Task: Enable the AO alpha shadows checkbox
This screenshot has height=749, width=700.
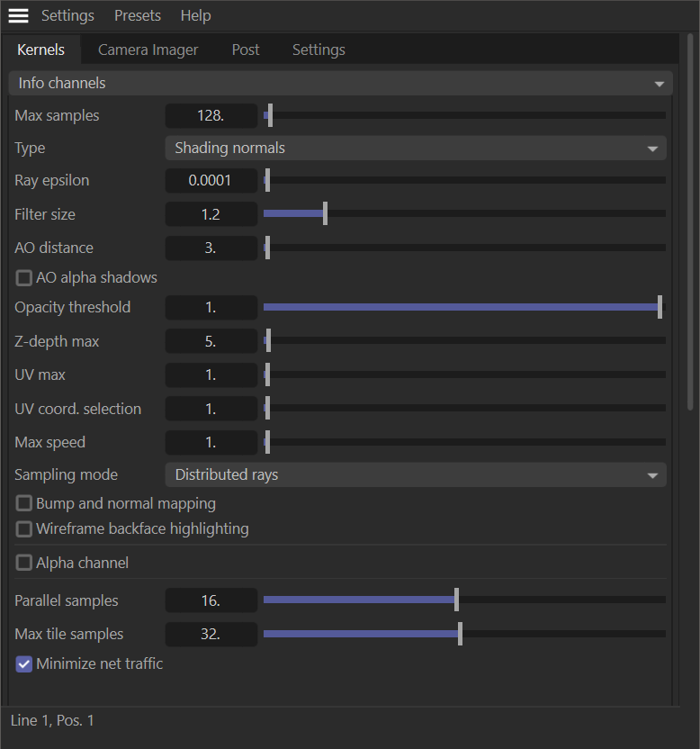Action: coord(24,277)
